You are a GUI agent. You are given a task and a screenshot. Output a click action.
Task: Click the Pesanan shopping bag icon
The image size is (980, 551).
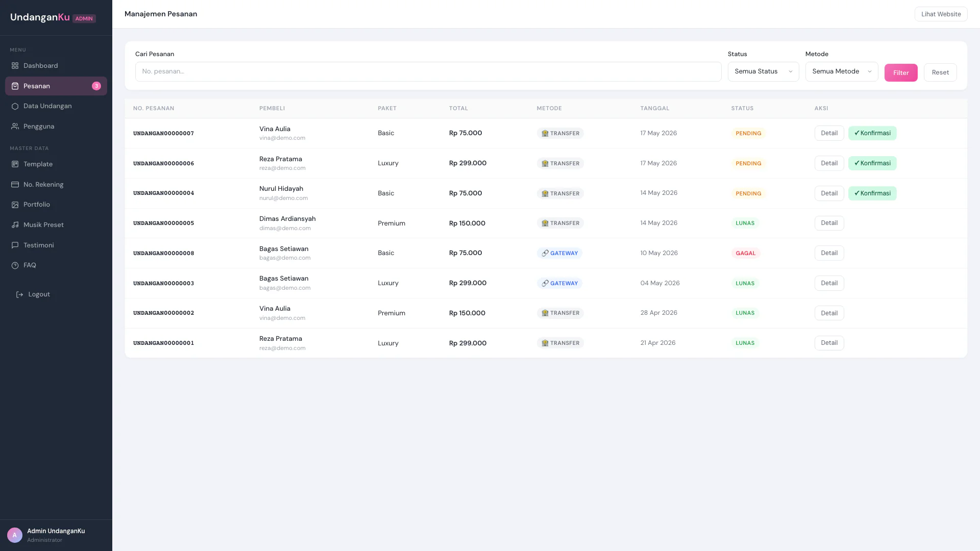[x=15, y=86]
